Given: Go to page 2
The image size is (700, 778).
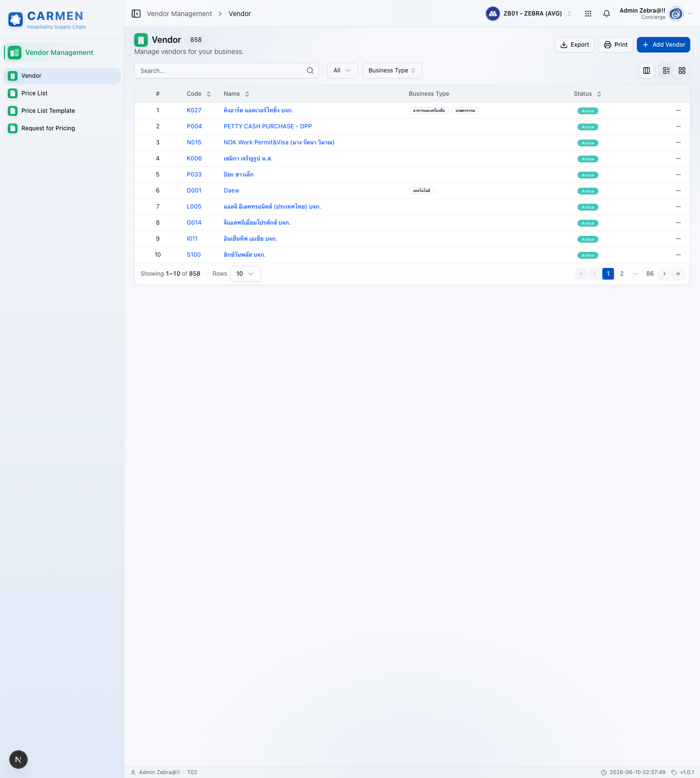Looking at the screenshot, I should coord(622,274).
